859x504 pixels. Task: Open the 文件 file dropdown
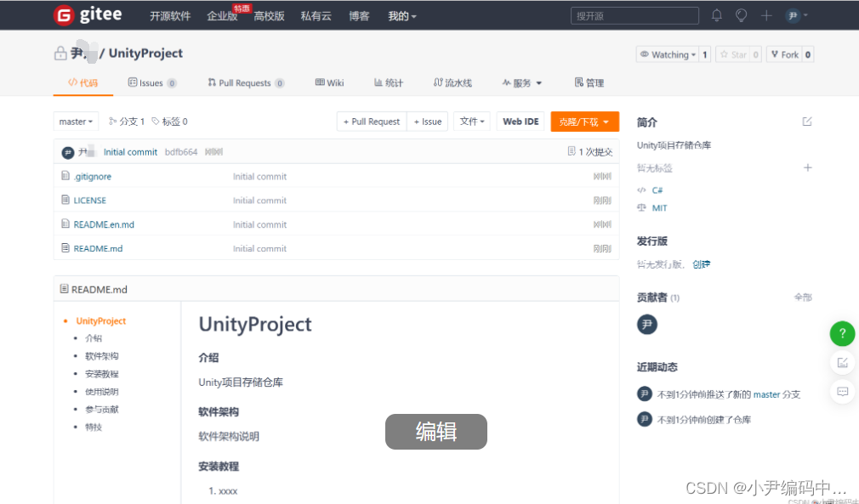[472, 121]
